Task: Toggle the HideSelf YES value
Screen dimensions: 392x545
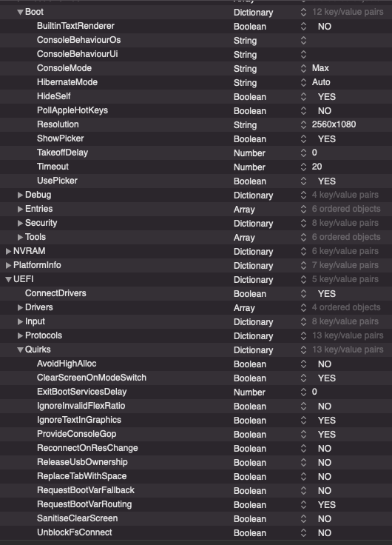Action: (327, 96)
